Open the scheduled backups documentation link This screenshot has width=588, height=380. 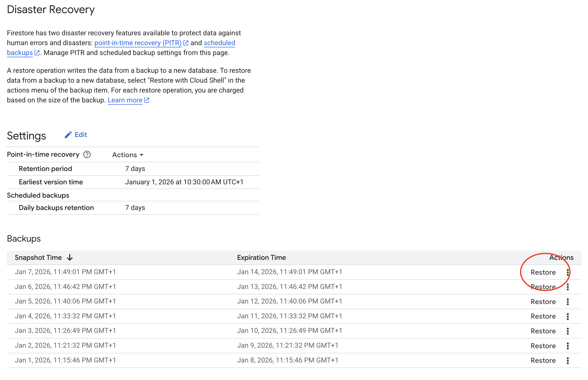pyautogui.click(x=219, y=43)
